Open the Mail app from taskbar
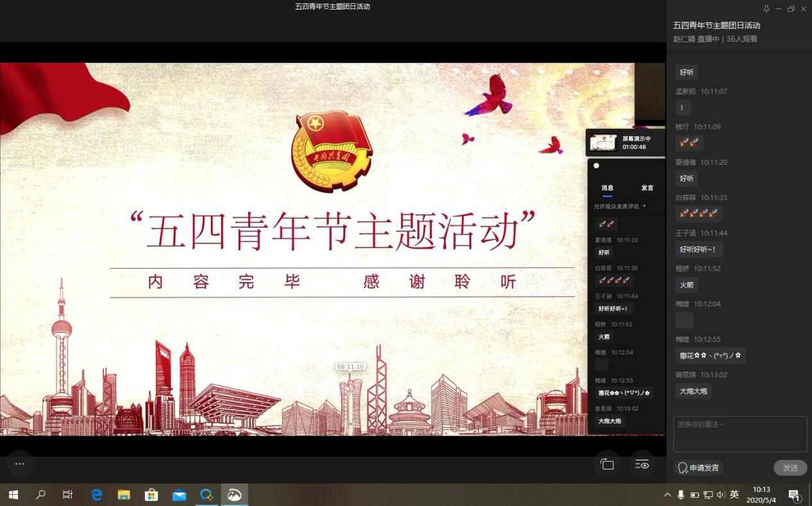 (x=179, y=494)
